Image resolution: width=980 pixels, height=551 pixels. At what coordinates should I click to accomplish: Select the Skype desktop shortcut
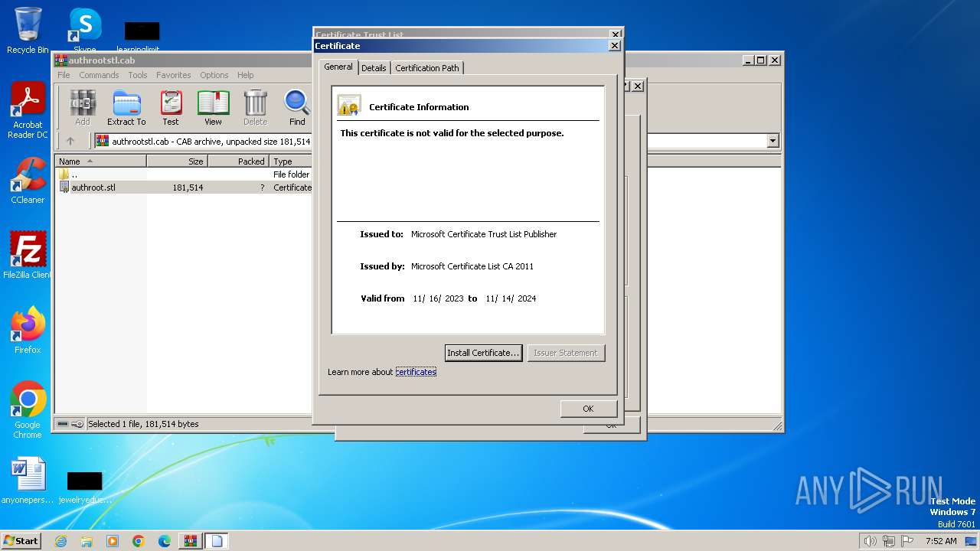84,31
